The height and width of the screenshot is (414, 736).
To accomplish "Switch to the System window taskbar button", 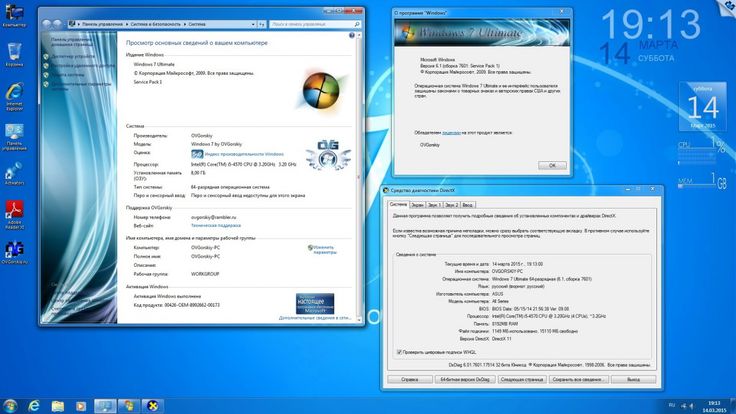I will click(105, 406).
